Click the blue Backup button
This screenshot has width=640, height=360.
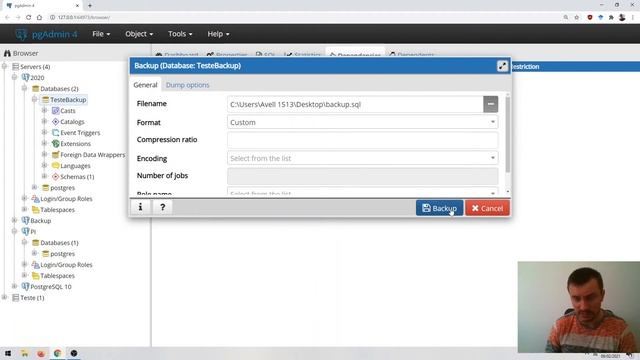click(x=439, y=208)
